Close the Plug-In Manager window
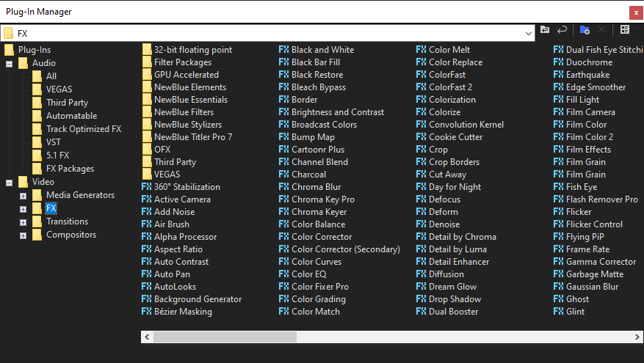Screen dimensions: 644x363 (x=634, y=12)
